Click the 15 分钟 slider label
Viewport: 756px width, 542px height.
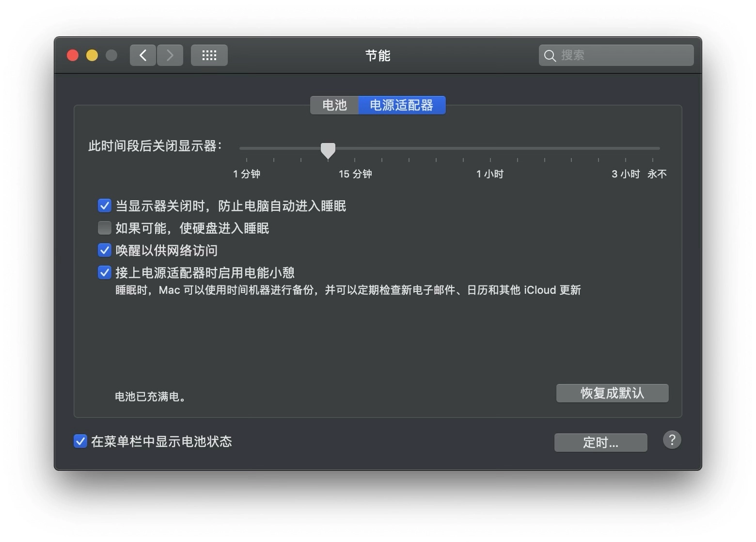tap(355, 174)
